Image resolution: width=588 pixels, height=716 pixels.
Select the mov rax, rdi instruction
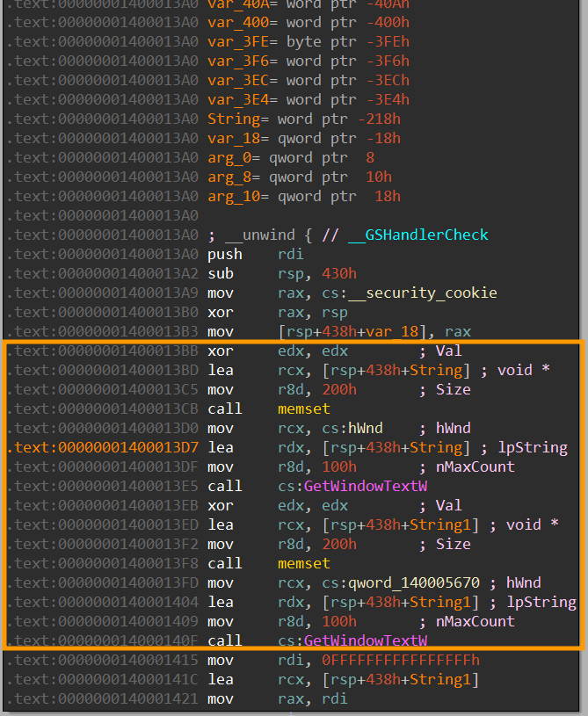(x=277, y=698)
